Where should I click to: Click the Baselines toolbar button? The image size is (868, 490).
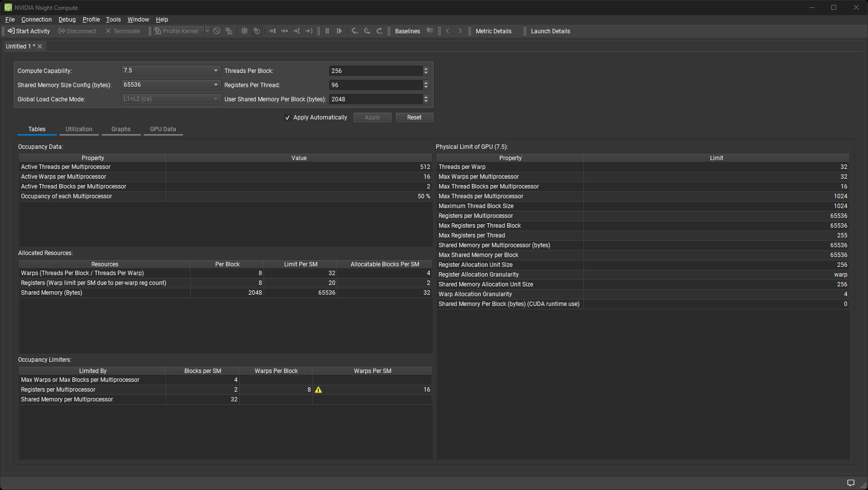pos(407,31)
